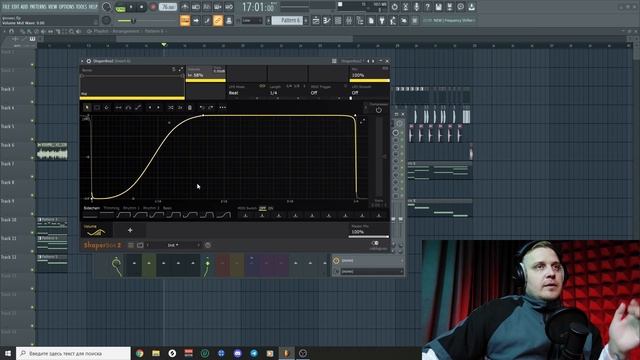Select the flat line tool in ShaperBox
640x360 pixels.
tap(118, 107)
